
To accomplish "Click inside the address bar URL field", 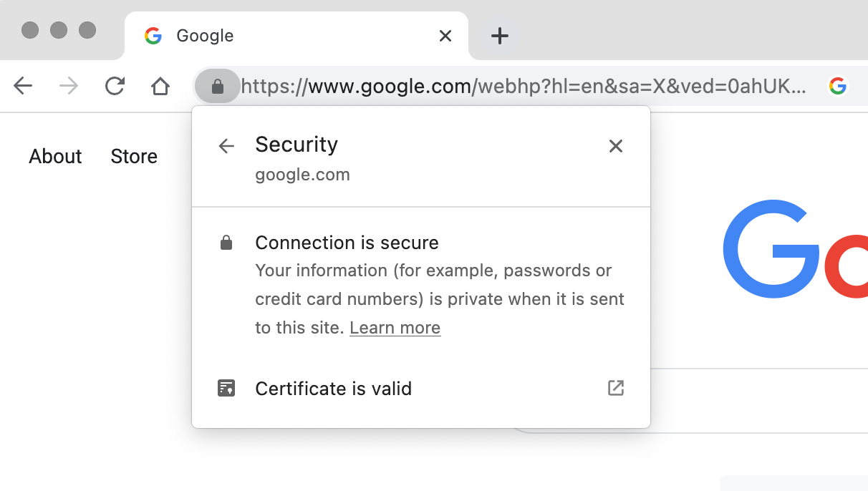I will tap(501, 86).
